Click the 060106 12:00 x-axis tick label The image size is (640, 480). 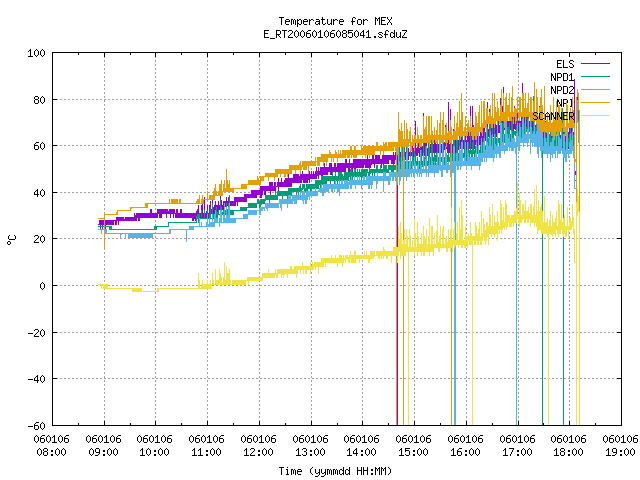(x=258, y=446)
